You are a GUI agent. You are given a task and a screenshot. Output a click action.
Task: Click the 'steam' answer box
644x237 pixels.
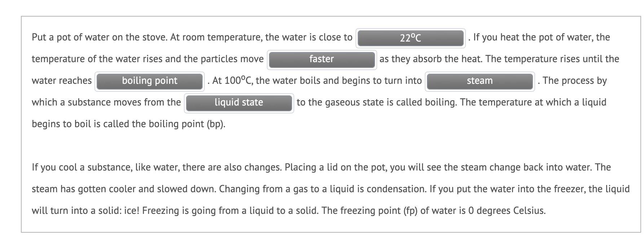(480, 81)
